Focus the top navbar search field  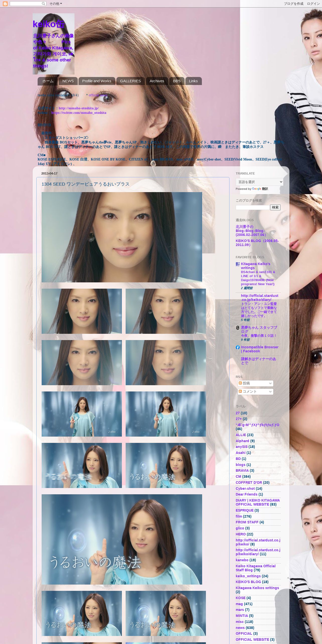pos(26,4)
